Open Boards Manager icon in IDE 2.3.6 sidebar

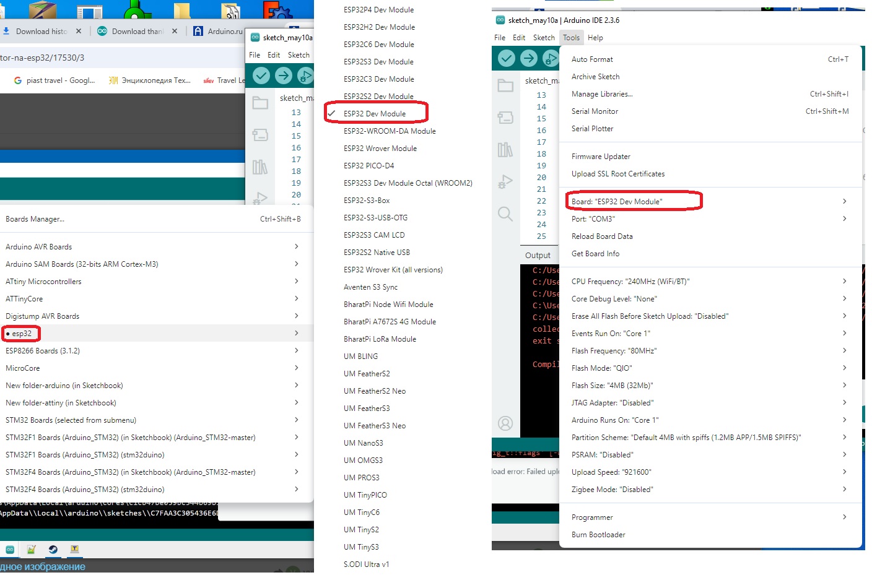tap(505, 117)
